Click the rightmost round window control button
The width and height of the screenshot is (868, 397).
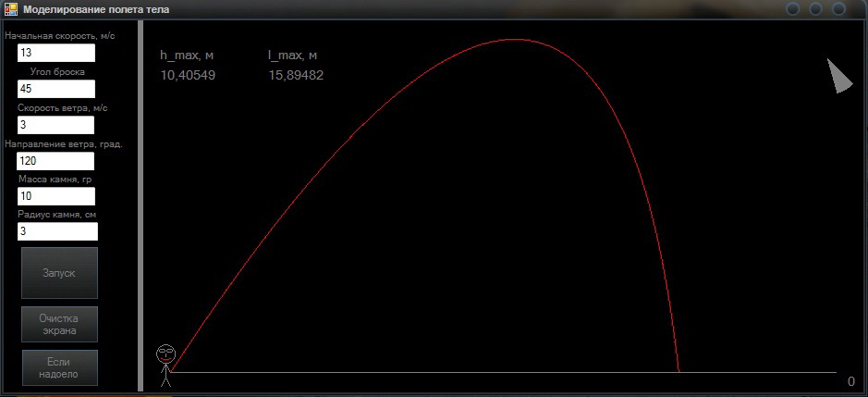pos(839,9)
